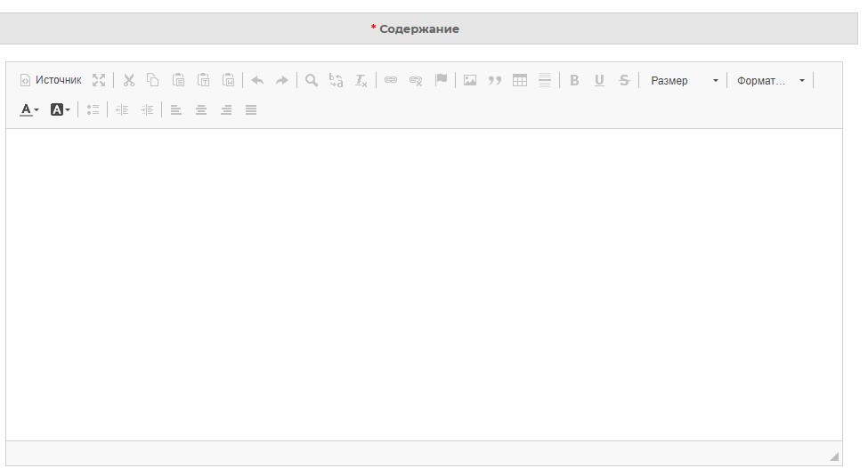Screen dimensions: 868x468
Task: Insert a table
Action: pos(520,80)
